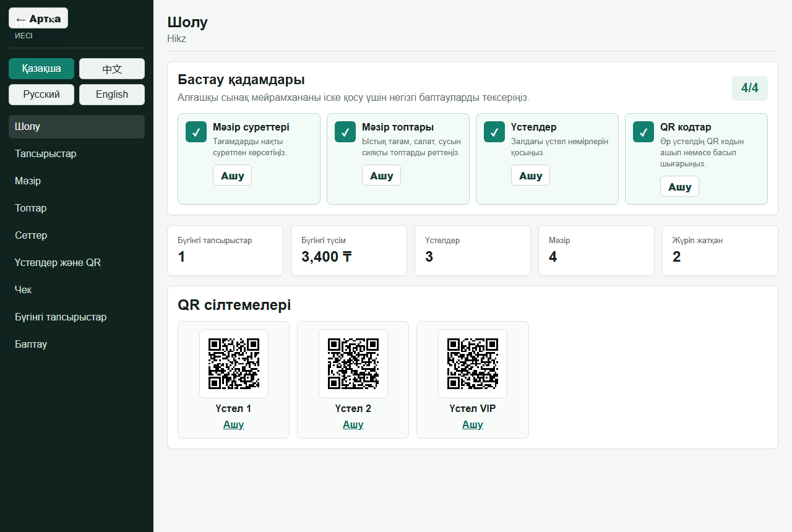
Task: Open Сеттер in the sidebar
Action: point(77,236)
